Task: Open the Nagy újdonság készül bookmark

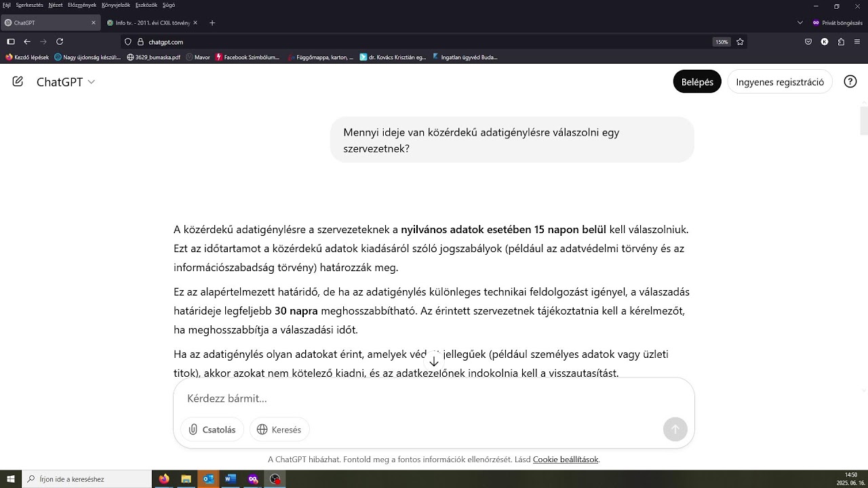Action: point(87,57)
